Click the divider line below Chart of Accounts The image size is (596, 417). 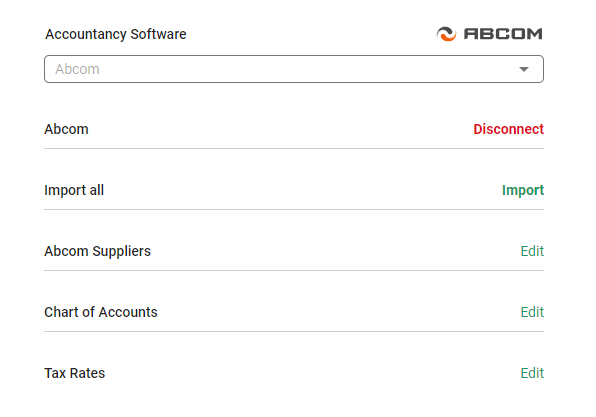pos(294,331)
